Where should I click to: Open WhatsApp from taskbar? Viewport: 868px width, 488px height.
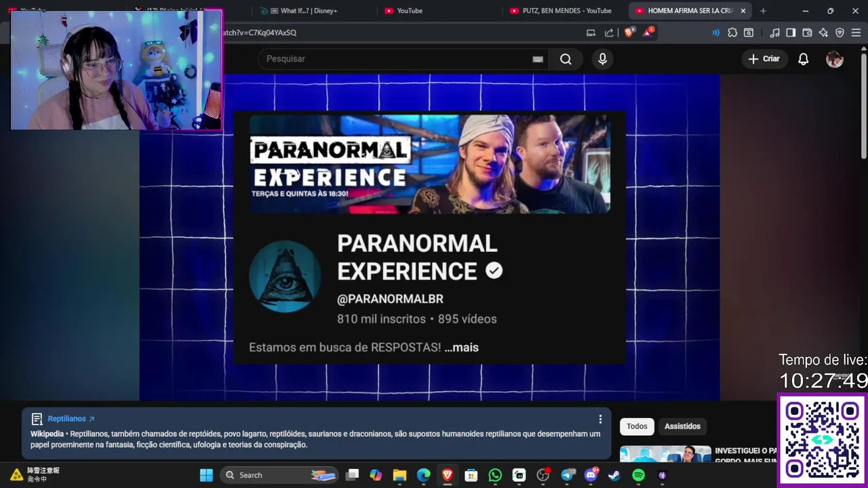[x=495, y=475]
